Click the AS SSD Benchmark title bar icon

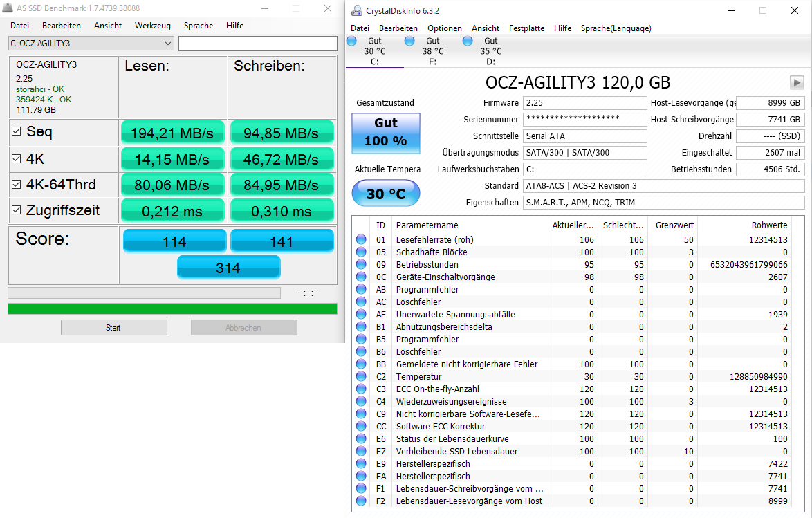coord(8,8)
